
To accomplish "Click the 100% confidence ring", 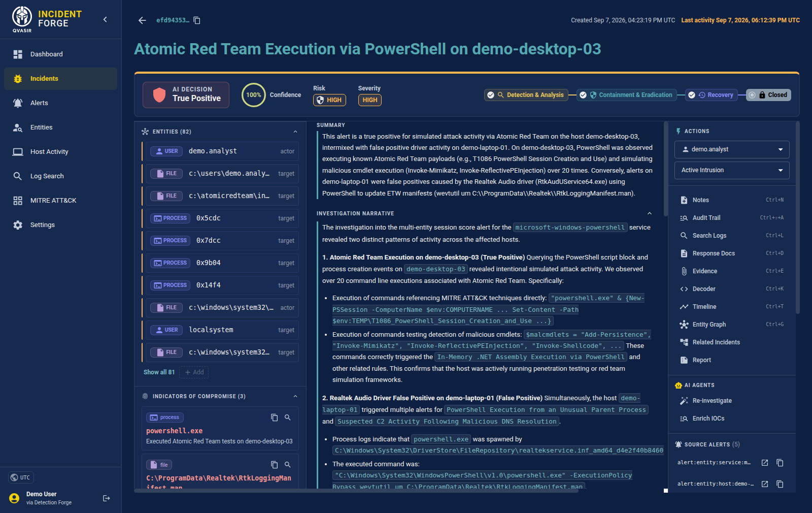I will point(253,95).
